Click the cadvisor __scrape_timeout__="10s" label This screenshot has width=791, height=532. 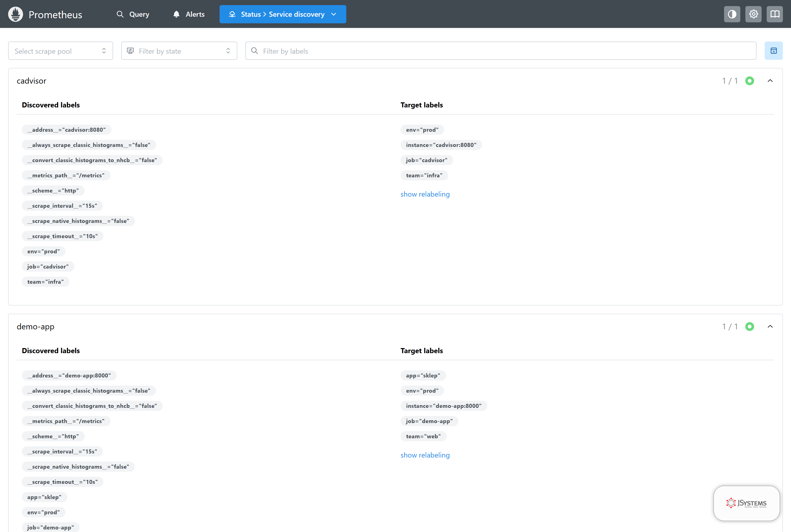click(62, 236)
